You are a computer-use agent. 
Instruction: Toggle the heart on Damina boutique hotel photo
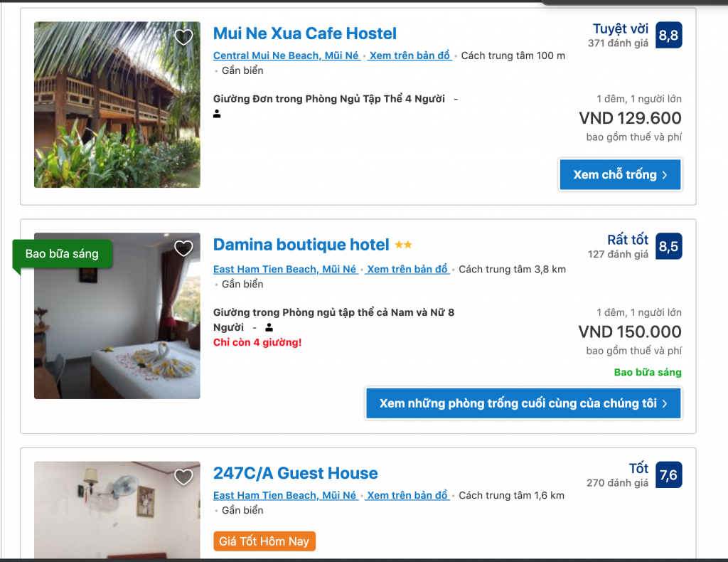point(183,248)
